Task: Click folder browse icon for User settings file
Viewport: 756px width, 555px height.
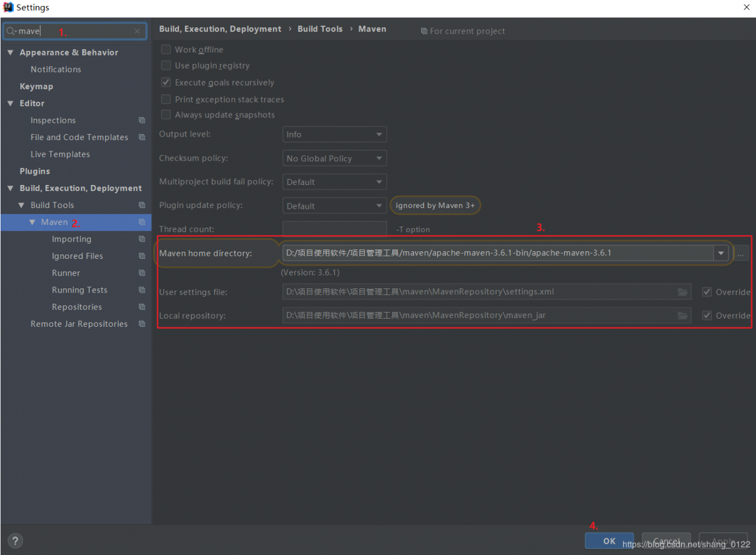Action: coord(683,292)
